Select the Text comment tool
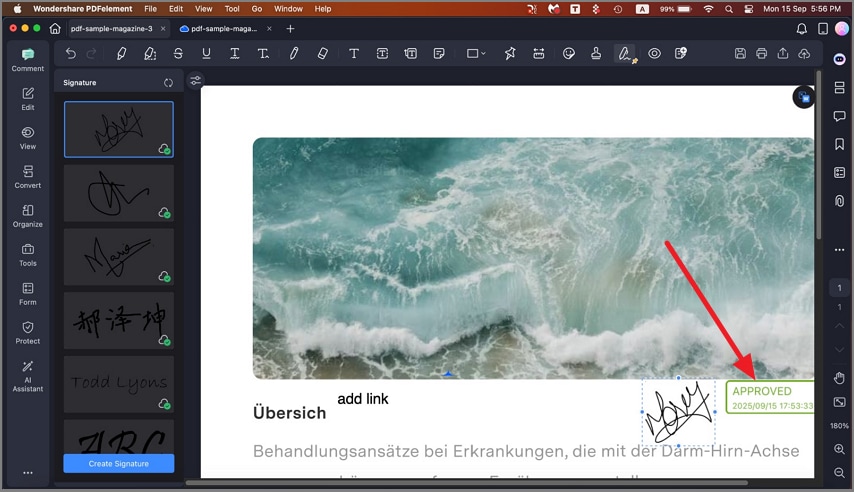Viewport: 854px width, 492px height. (354, 53)
